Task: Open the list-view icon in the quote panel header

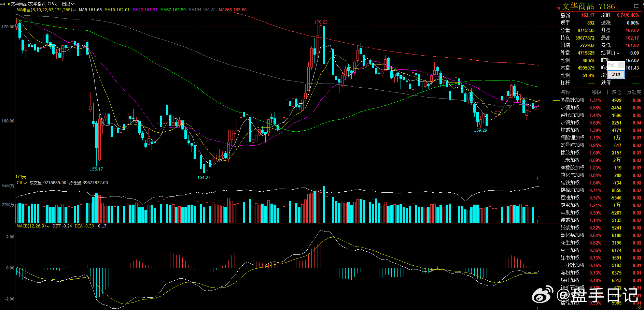Action: point(636,6)
